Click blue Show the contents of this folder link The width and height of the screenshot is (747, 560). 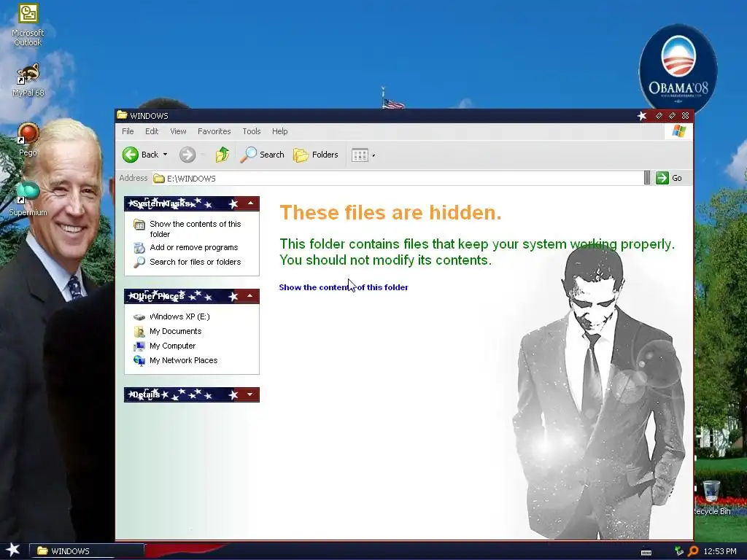point(344,287)
